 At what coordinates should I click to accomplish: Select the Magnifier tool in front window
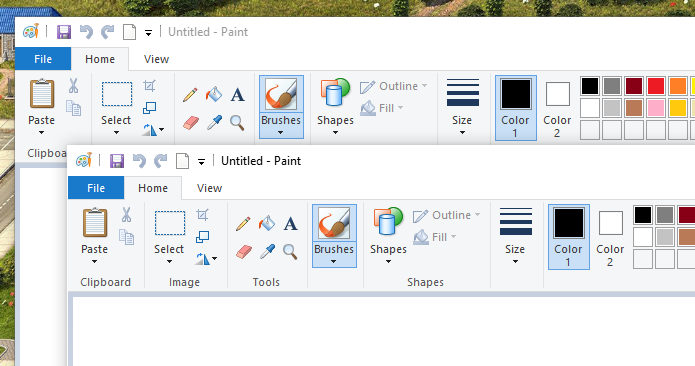click(290, 251)
